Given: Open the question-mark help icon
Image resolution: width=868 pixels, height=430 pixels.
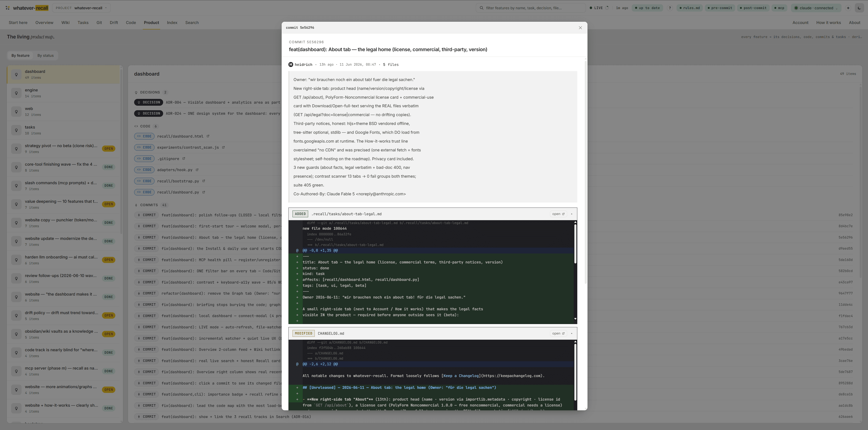Looking at the screenshot, I should coord(670,8).
